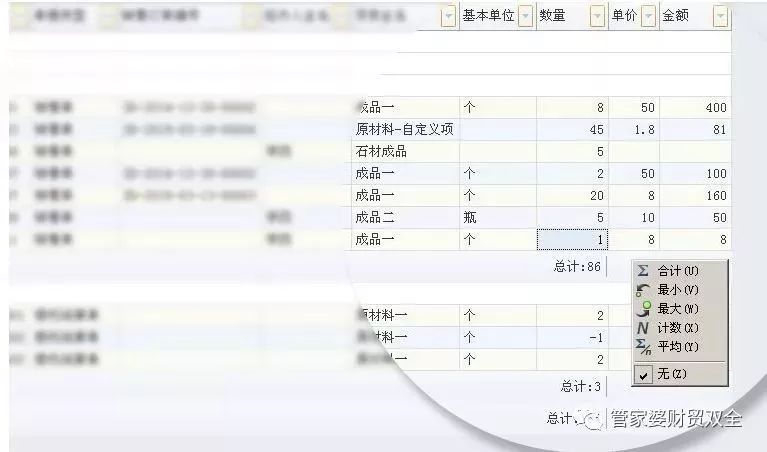Select the quantity cell showing -1
Screen dimensions: 767x452
(572, 338)
